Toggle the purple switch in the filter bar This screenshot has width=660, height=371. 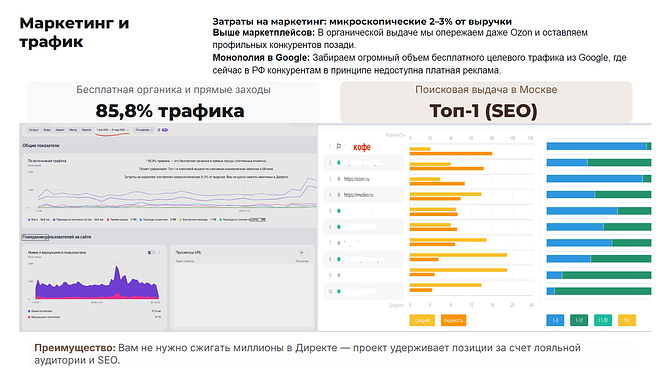tap(165, 130)
